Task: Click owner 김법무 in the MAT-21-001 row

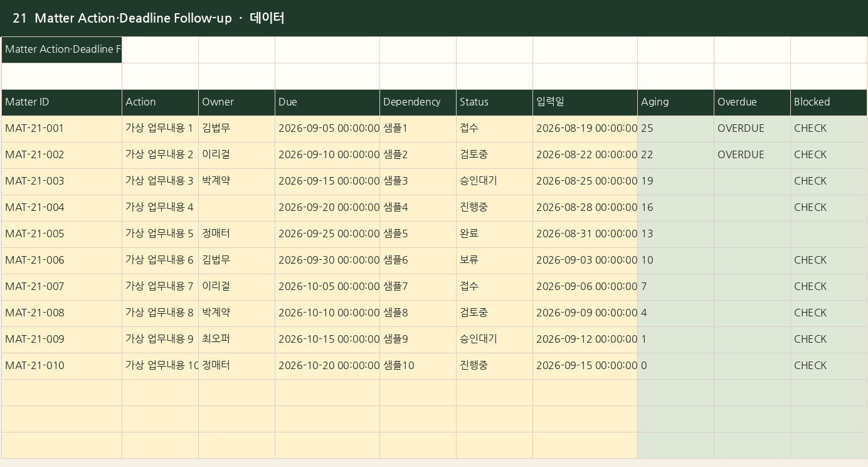Action: tap(236, 129)
